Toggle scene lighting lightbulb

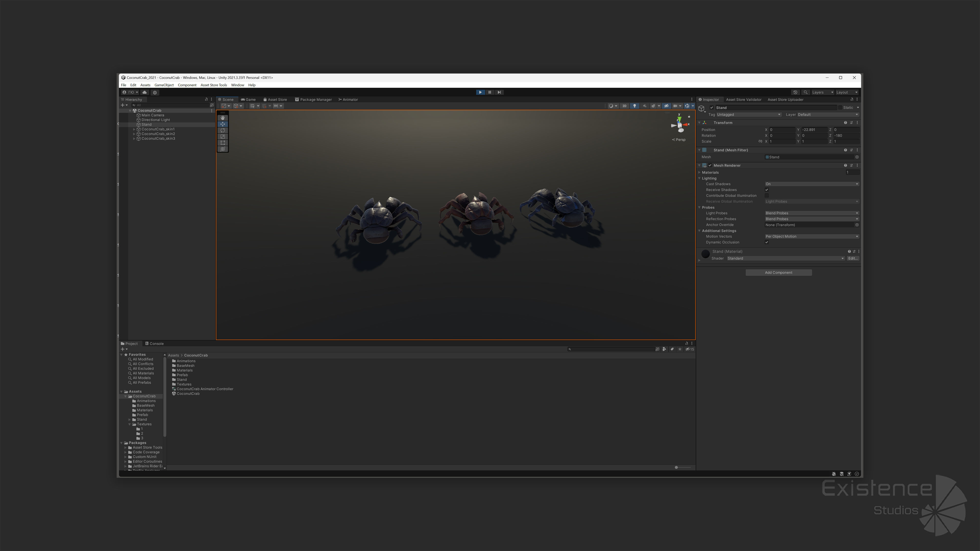coord(634,106)
